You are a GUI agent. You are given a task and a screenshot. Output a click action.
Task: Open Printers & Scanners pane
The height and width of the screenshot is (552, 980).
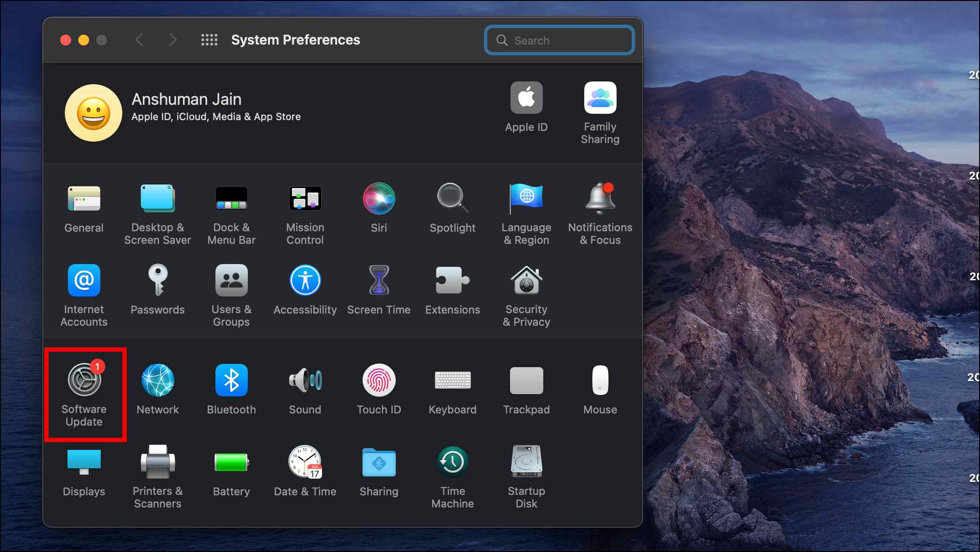[157, 477]
